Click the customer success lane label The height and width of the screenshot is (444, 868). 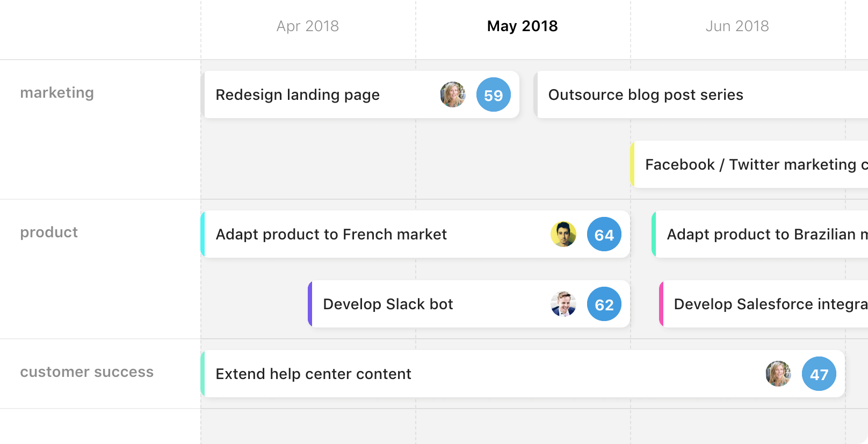point(86,372)
